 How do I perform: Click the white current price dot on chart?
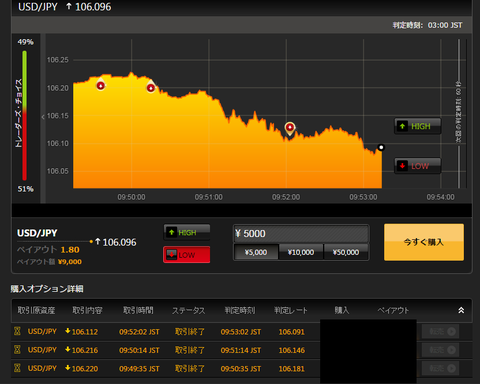point(381,147)
